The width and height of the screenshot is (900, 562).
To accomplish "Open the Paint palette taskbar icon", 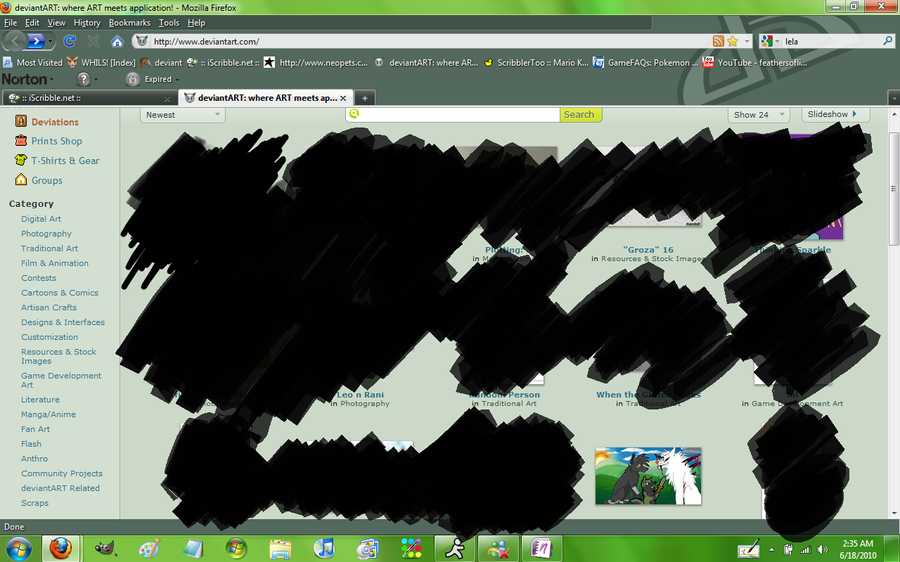I will click(x=150, y=549).
